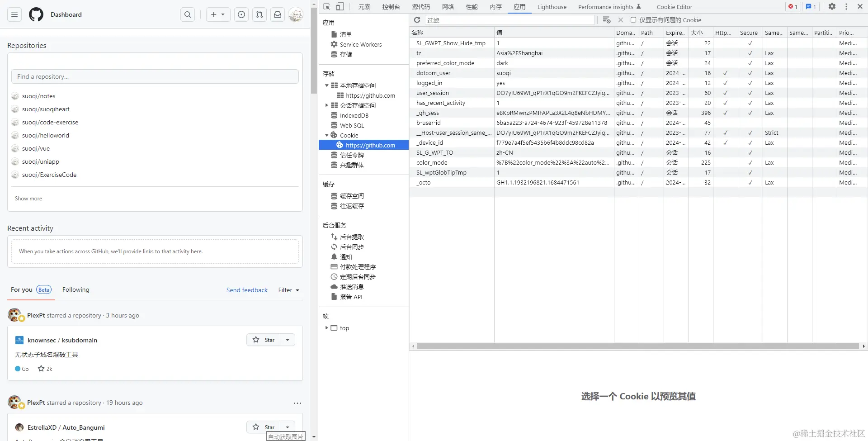This screenshot has width=868, height=441.
Task: Sort cookies by the 大小 size column
Action: coord(701,33)
